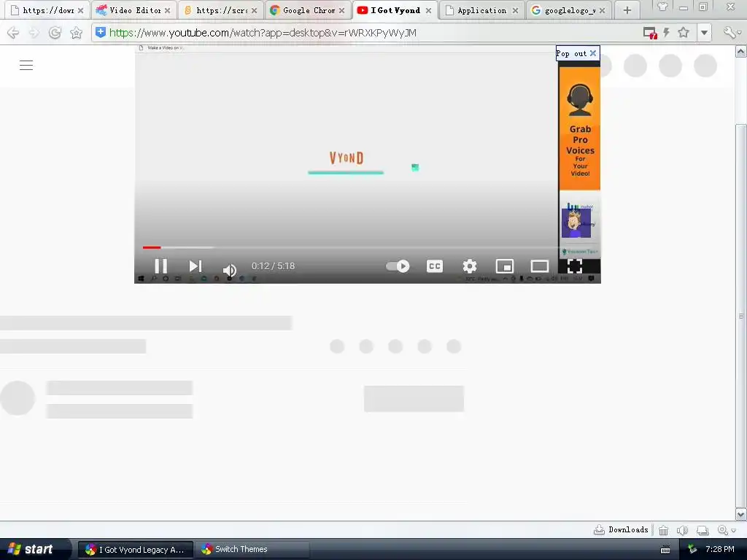Click the trash bin status bar icon
The width and height of the screenshot is (747, 560).
click(663, 530)
